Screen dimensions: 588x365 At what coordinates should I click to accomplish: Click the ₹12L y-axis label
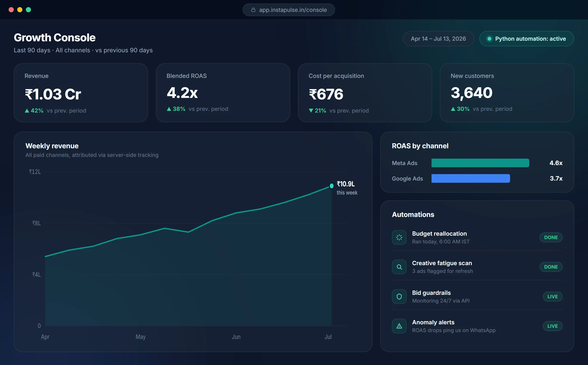(x=35, y=172)
